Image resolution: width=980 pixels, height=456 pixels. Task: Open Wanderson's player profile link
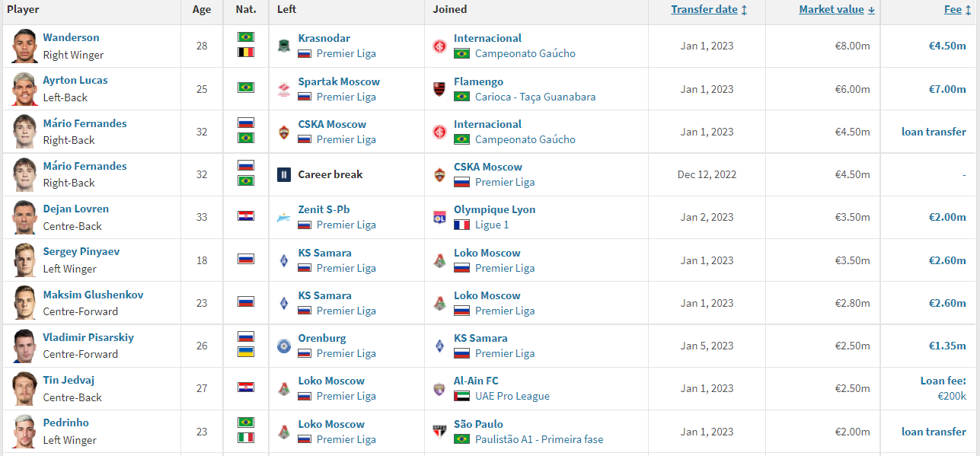coord(71,37)
